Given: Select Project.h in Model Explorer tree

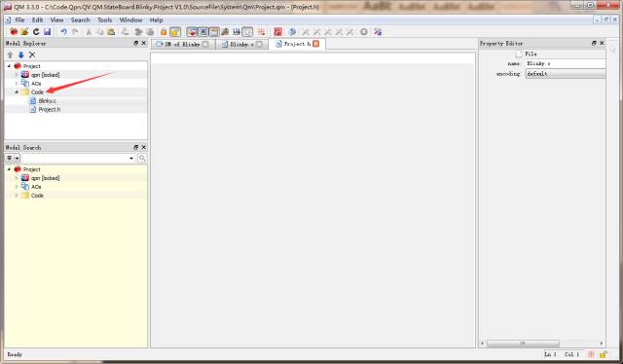Looking at the screenshot, I should tap(50, 110).
